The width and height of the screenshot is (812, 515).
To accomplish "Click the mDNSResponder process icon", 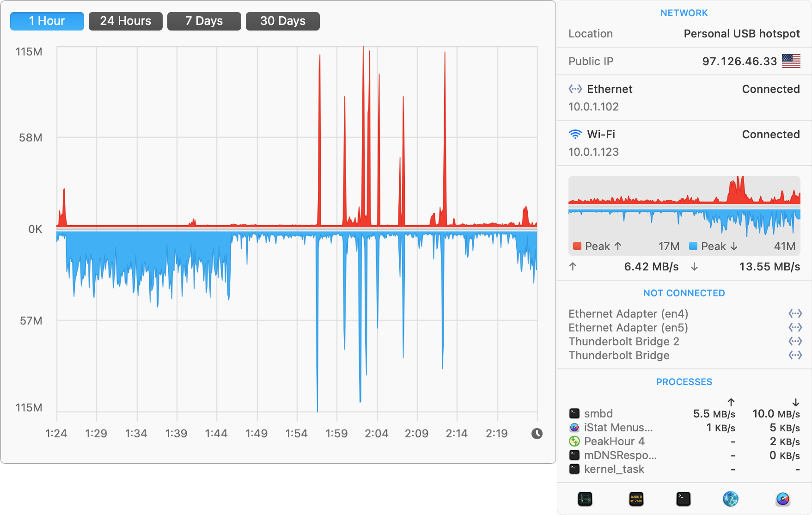I will coord(574,455).
